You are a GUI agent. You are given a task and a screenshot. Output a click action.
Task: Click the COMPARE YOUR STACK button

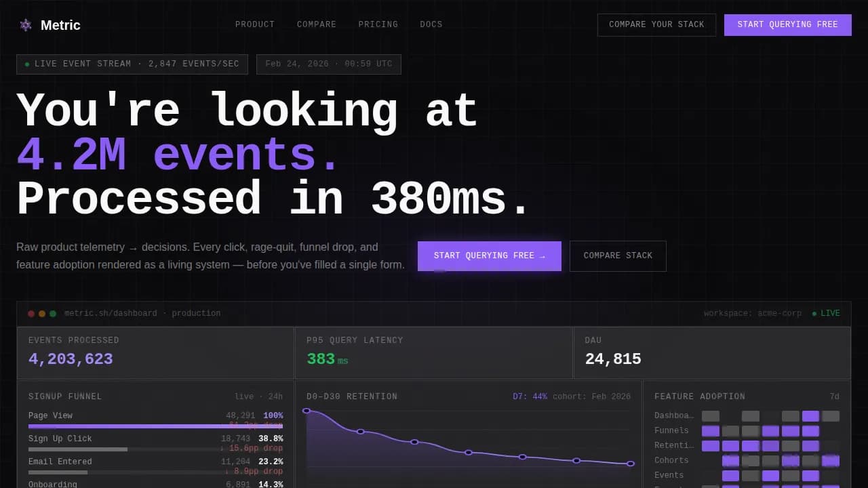(656, 24)
